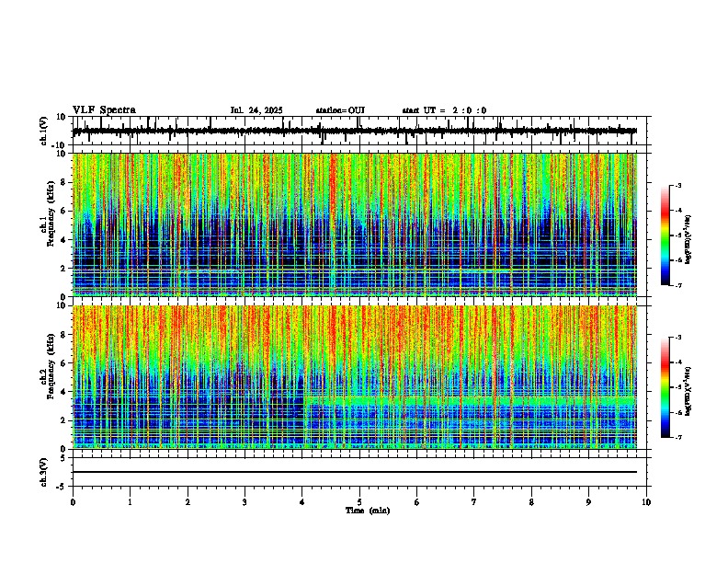728x563 pixels.
Task: Click the "VLF Spectra" plot title
Action: (x=104, y=110)
